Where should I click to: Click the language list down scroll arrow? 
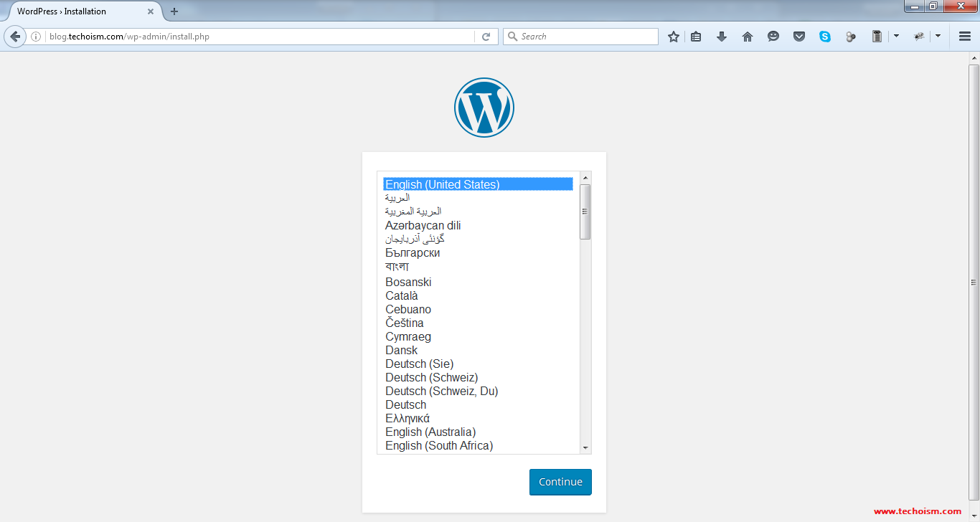585,447
